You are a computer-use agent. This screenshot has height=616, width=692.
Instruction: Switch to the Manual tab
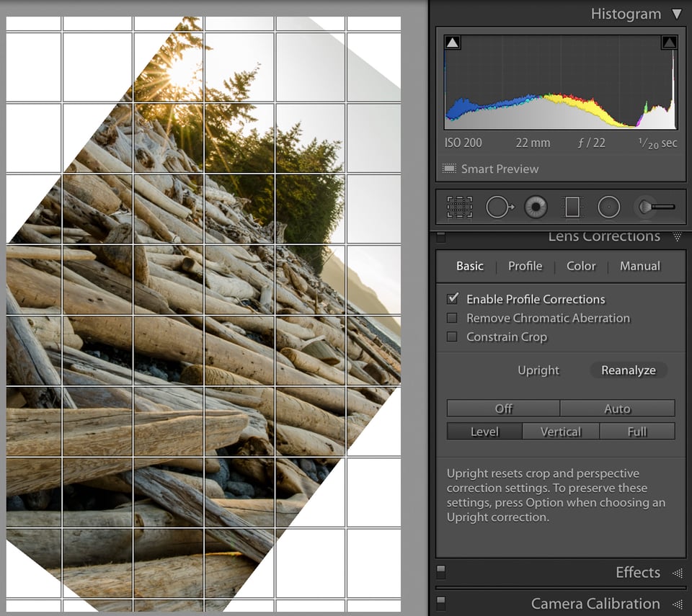point(640,266)
